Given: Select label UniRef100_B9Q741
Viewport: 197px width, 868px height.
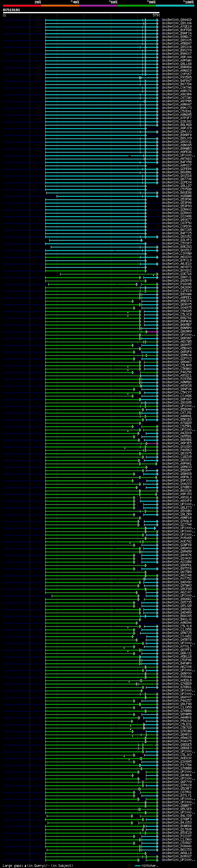Looking at the screenshot, I should click(177, 318).
